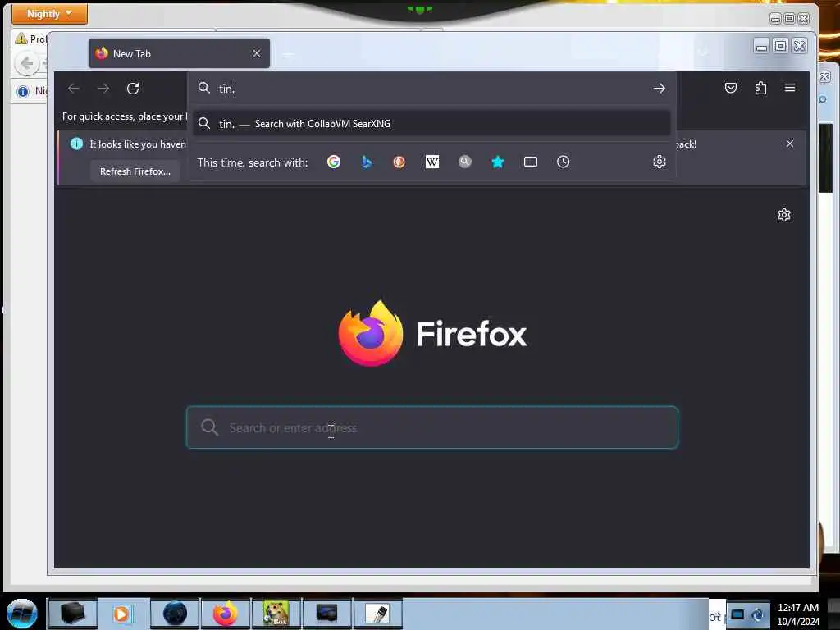Image resolution: width=840 pixels, height=630 pixels.
Task: Open Save to Pocket
Action: tap(731, 88)
